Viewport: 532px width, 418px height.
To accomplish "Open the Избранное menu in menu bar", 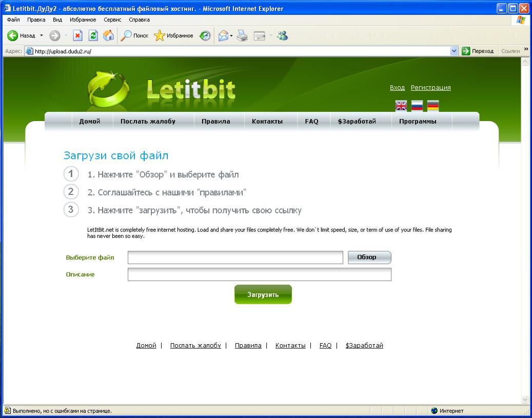I will [x=82, y=19].
